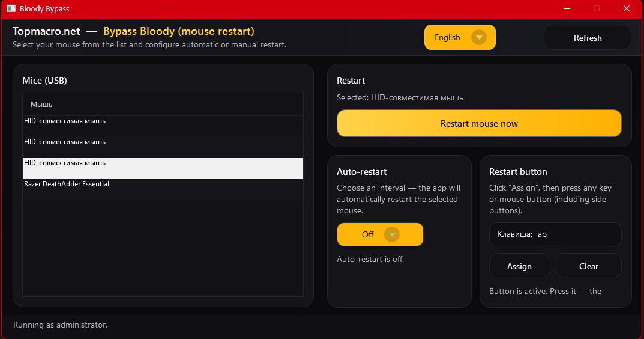The width and height of the screenshot is (644, 339).
Task: Maximize the Bloody Bypass window
Action: pyautogui.click(x=597, y=9)
